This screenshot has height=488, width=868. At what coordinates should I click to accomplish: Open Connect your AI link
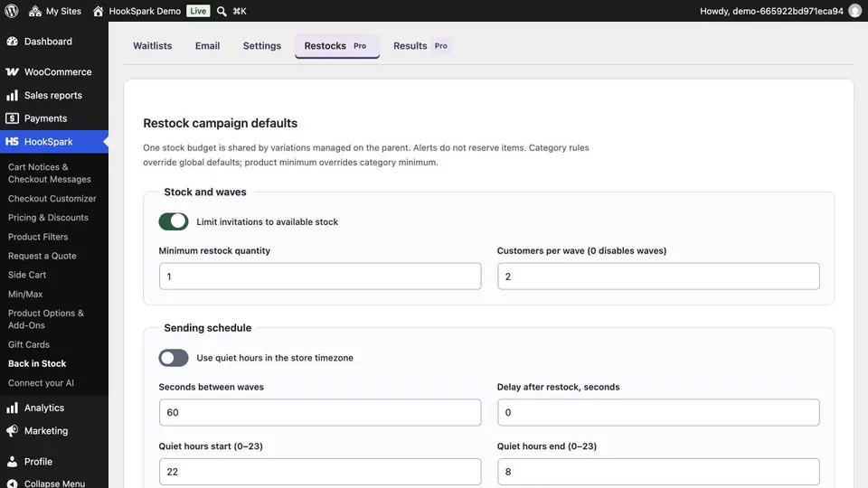point(41,383)
